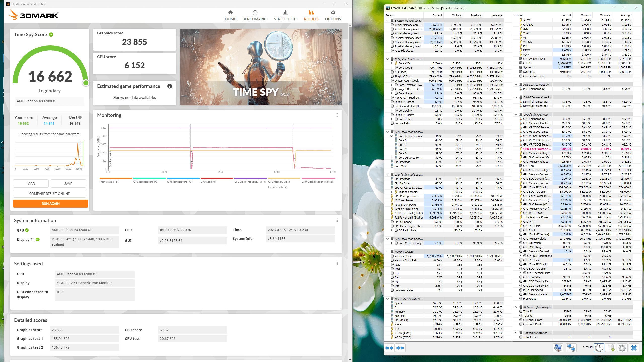This screenshot has width=644, height=362.
Task: Click the blue X close sensors icon
Action: (634, 348)
